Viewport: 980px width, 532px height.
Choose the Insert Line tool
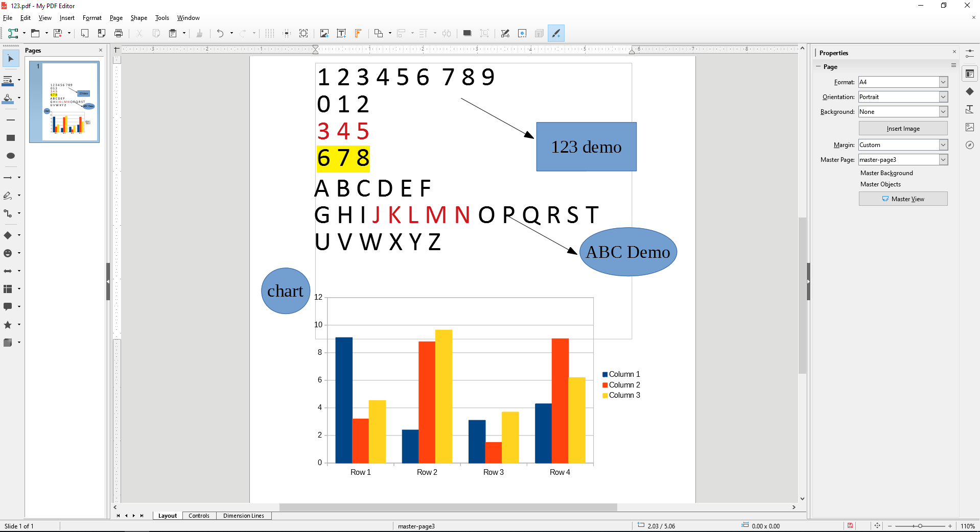coord(11,120)
